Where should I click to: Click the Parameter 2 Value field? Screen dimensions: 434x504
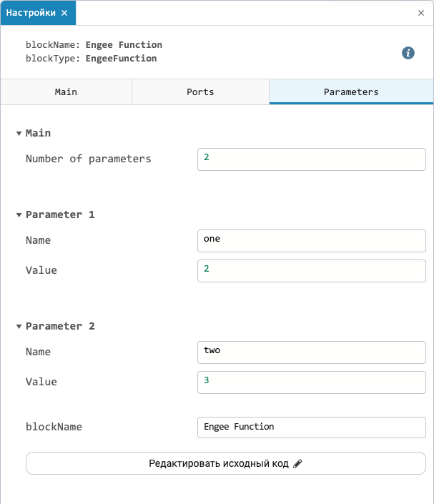[x=312, y=382]
